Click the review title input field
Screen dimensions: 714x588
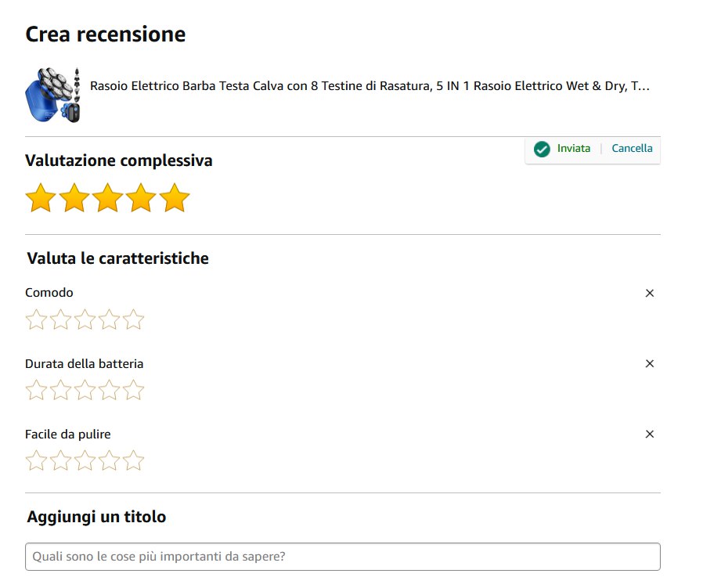[342, 557]
